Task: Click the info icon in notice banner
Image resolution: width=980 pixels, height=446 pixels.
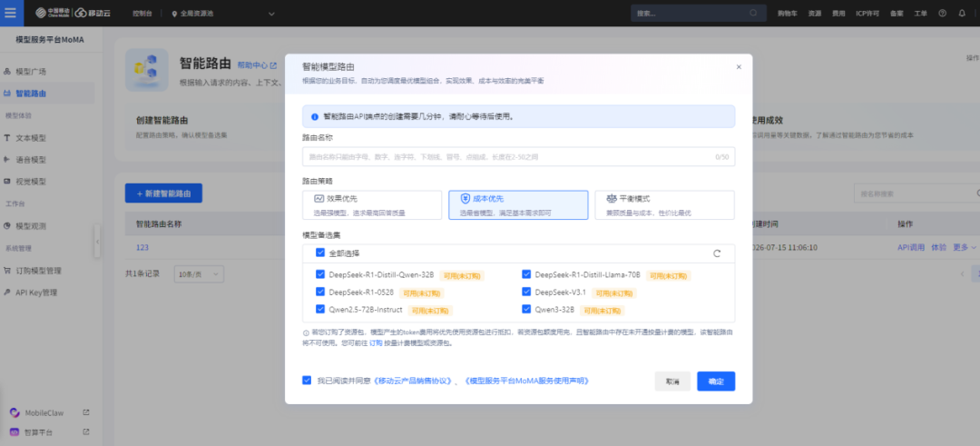Action: click(x=315, y=116)
